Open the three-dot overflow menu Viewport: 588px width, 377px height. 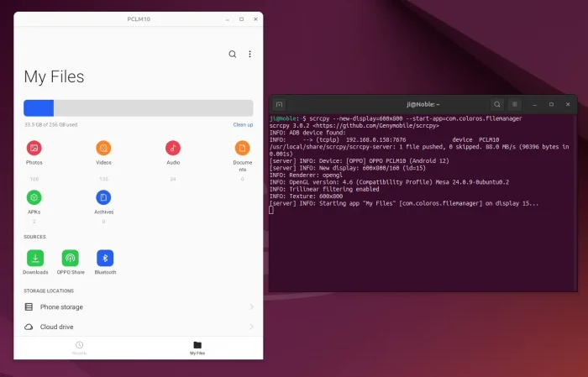pyautogui.click(x=249, y=55)
